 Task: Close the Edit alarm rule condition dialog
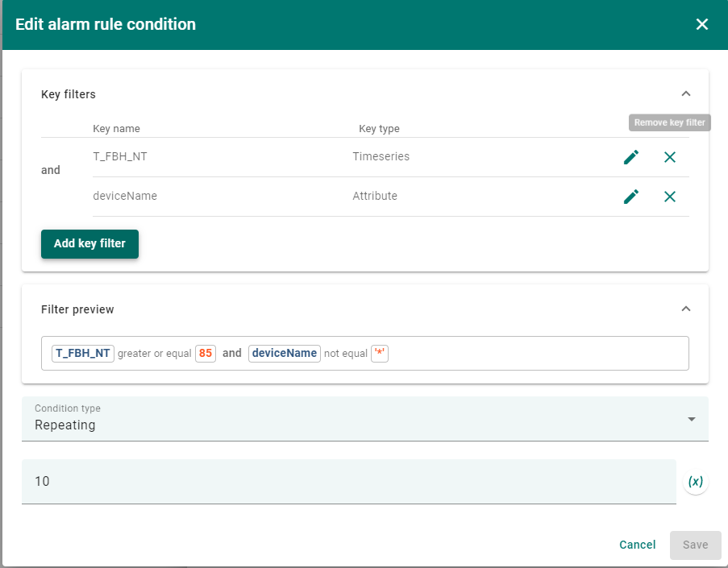(701, 24)
